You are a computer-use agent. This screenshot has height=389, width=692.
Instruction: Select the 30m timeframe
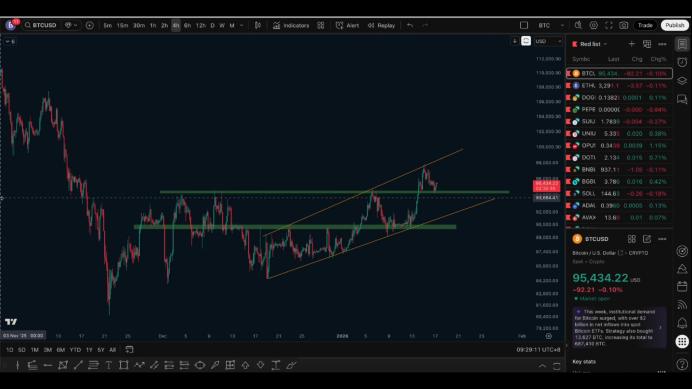click(139, 26)
